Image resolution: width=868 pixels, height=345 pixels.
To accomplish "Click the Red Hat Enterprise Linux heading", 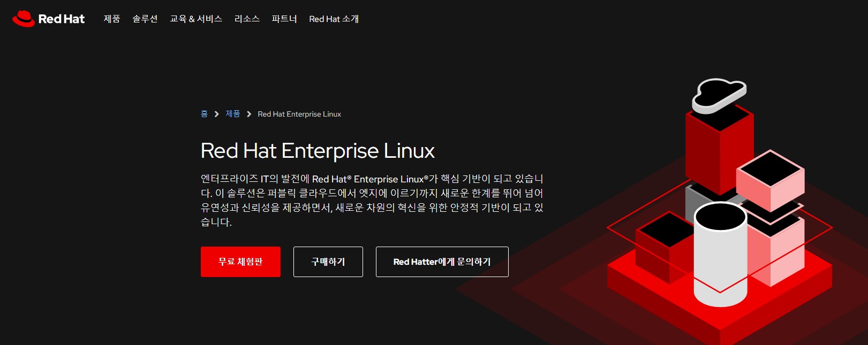I will pyautogui.click(x=318, y=151).
